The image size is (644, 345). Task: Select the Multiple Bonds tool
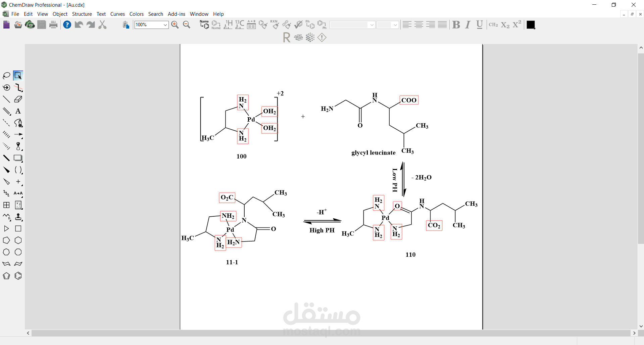point(6,111)
